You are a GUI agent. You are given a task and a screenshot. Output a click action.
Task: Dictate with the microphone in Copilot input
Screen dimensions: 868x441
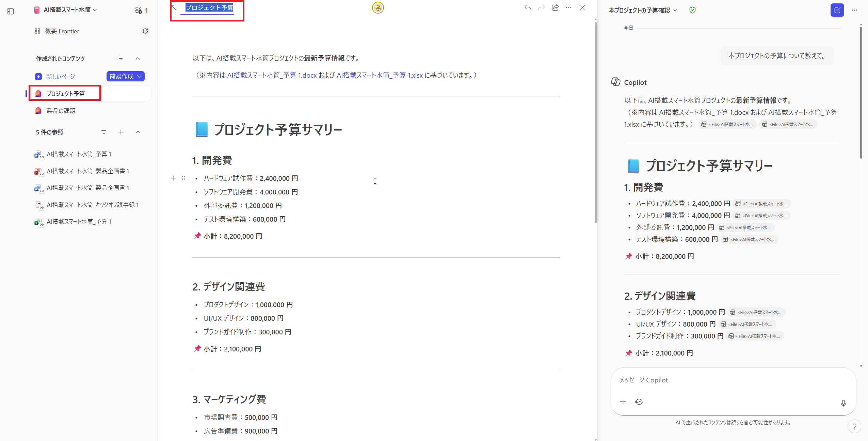pos(843,403)
